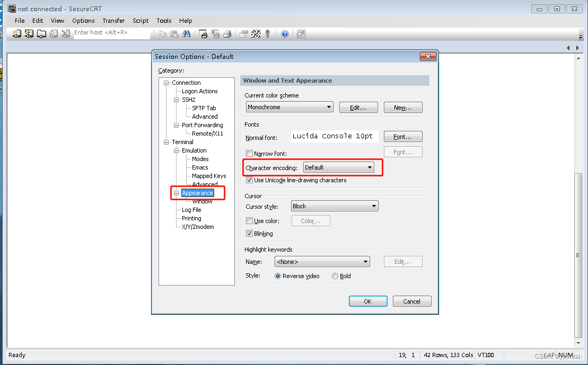This screenshot has height=365, width=588.
Task: Click the Connect in Tab folder icon
Action: pos(41,34)
